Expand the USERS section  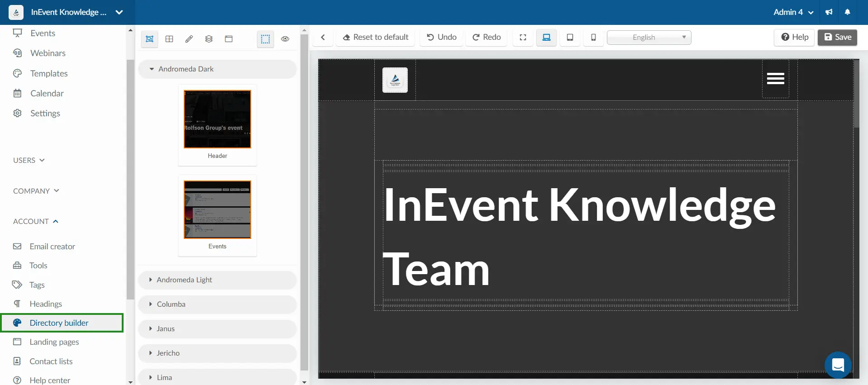pyautogui.click(x=29, y=160)
